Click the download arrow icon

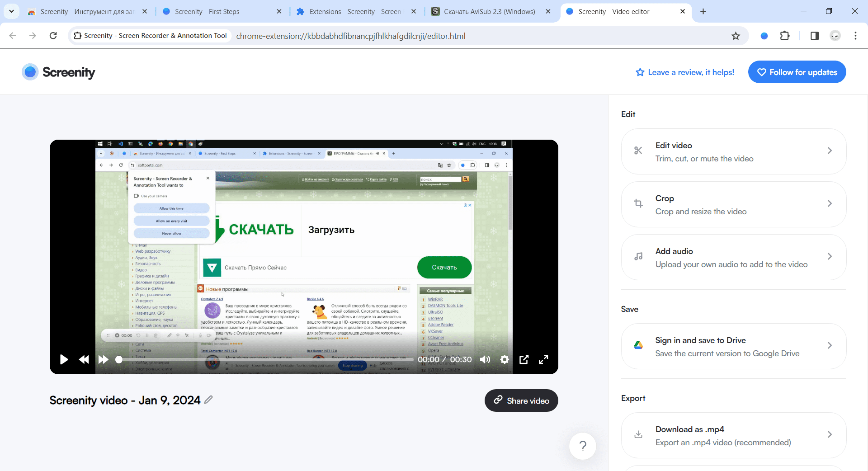(638, 434)
